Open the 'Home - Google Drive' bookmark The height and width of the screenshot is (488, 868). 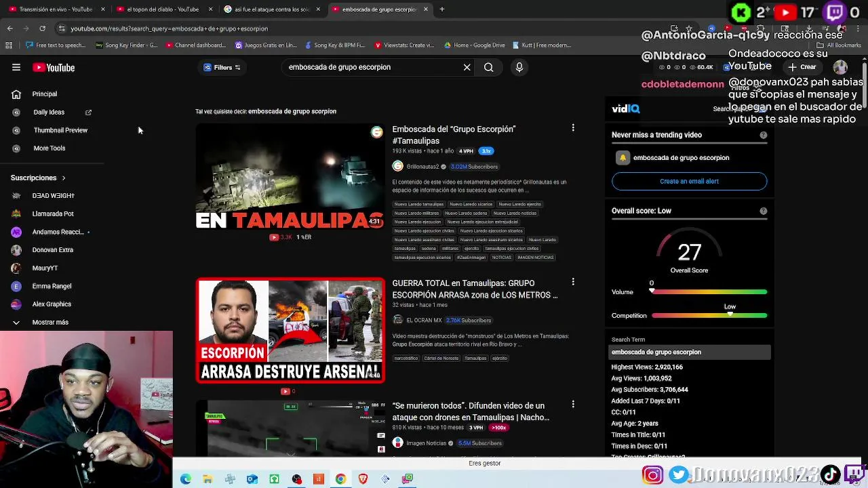coord(474,45)
